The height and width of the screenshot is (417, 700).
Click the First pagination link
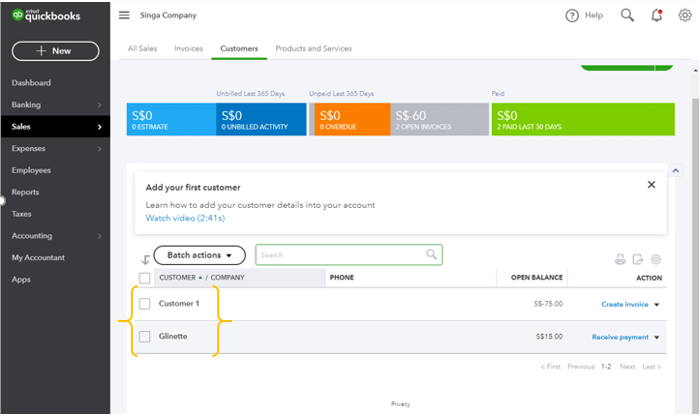550,367
